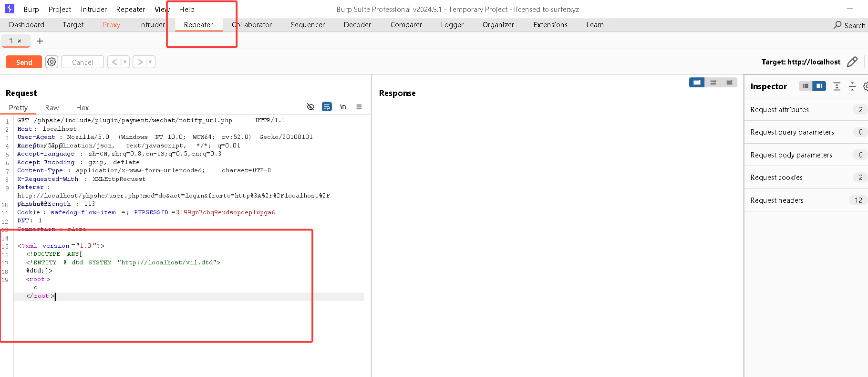Click the Burp Suite logo icon

(x=10, y=9)
